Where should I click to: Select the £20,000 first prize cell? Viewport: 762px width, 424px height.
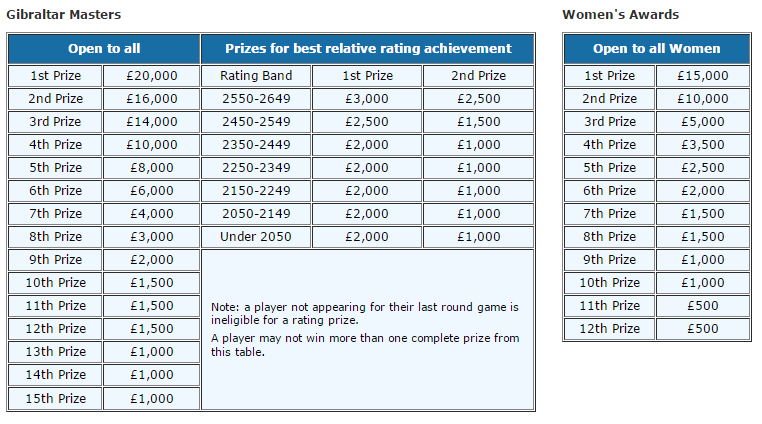pos(153,76)
